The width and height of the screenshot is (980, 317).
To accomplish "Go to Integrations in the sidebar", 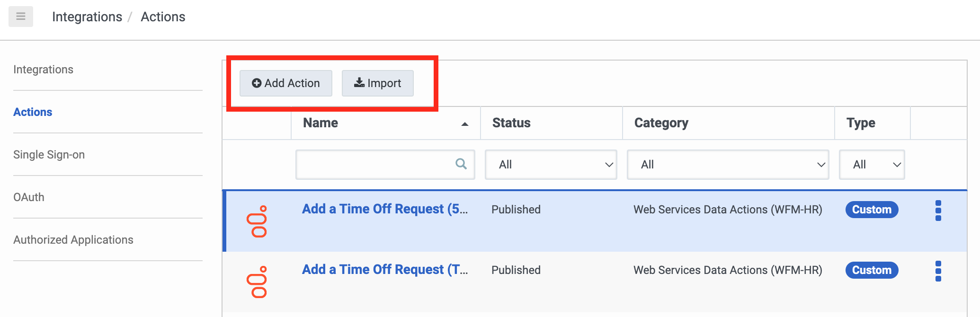I will tap(43, 70).
